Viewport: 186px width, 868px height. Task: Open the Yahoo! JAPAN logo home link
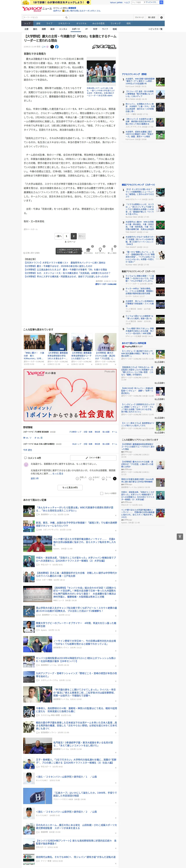tap(32, 9)
